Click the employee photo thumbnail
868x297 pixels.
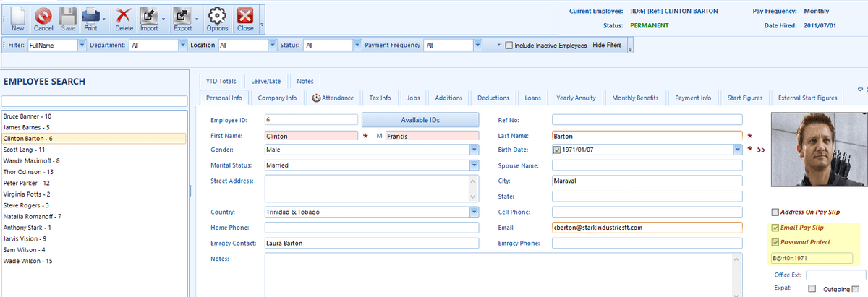(x=818, y=150)
